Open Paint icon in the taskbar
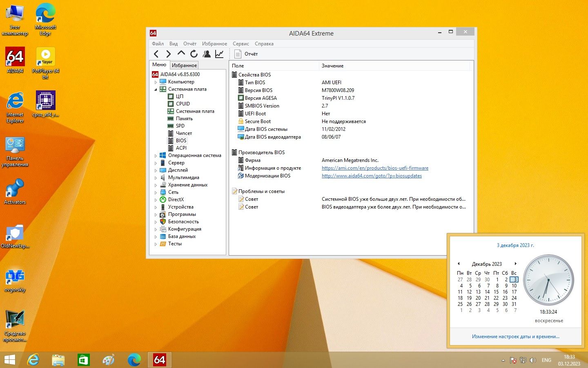 (109, 360)
